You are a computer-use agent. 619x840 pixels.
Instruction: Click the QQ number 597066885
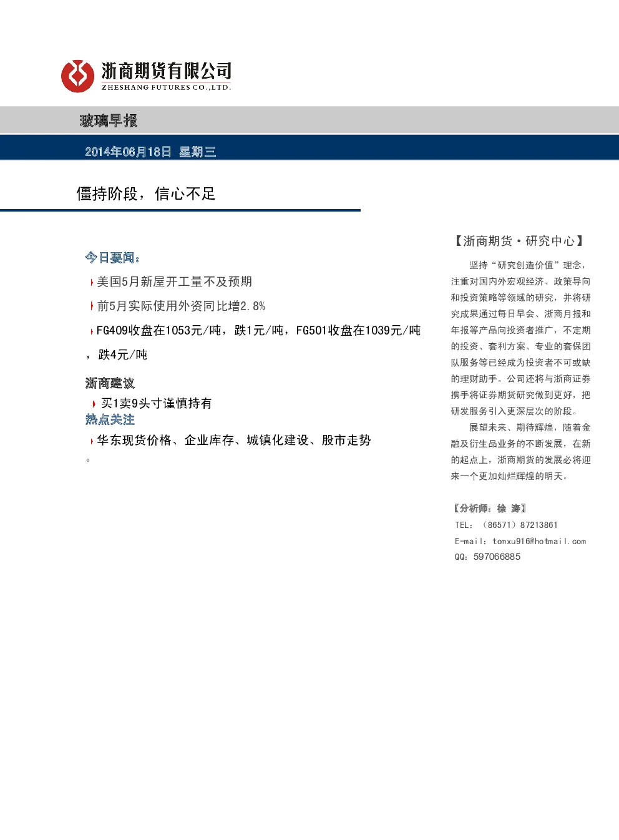tap(497, 557)
